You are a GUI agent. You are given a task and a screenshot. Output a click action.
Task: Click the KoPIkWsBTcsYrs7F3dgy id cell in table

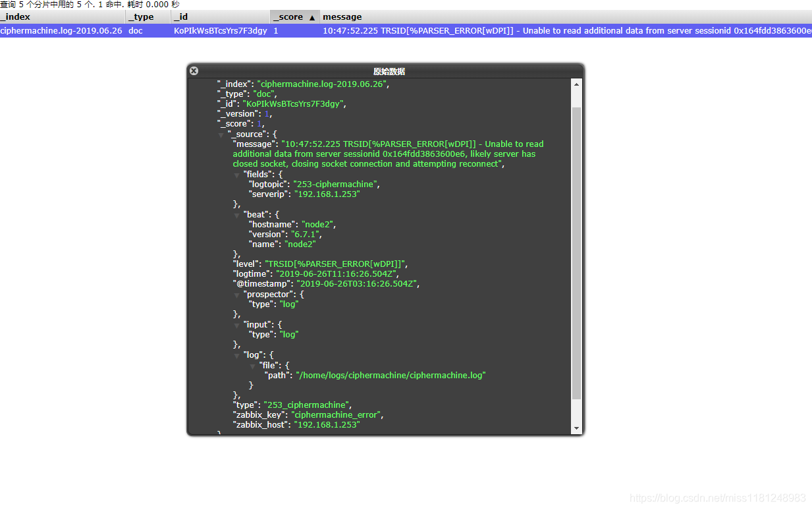[x=221, y=30]
